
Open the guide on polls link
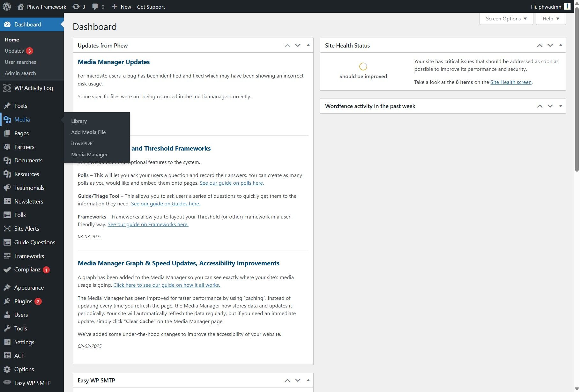[232, 183]
